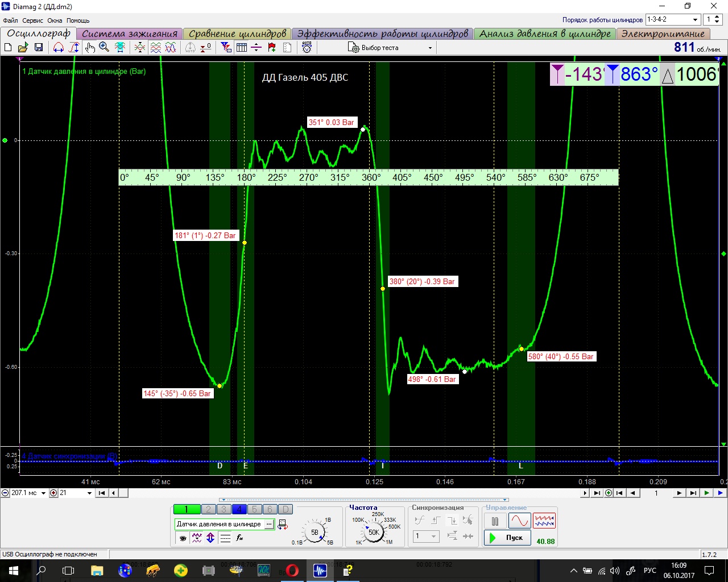The image size is (728, 582).
Task: Open a file with the folder icon
Action: [x=23, y=47]
